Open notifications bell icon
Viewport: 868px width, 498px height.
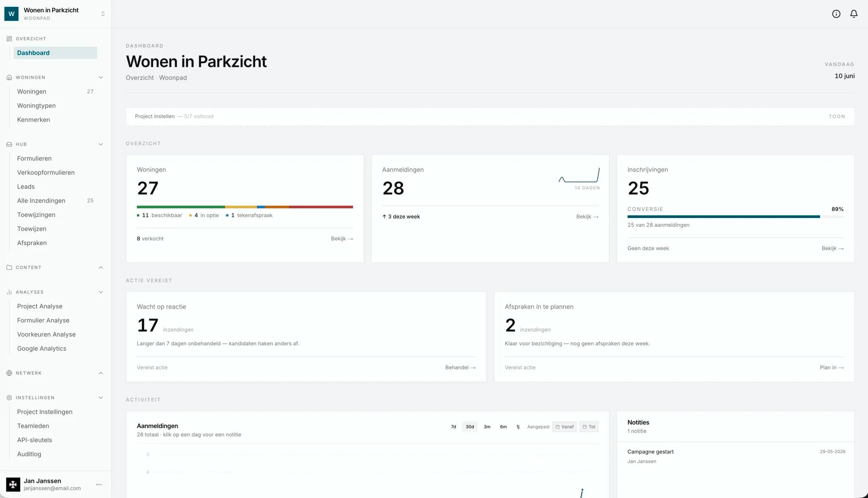(x=854, y=14)
